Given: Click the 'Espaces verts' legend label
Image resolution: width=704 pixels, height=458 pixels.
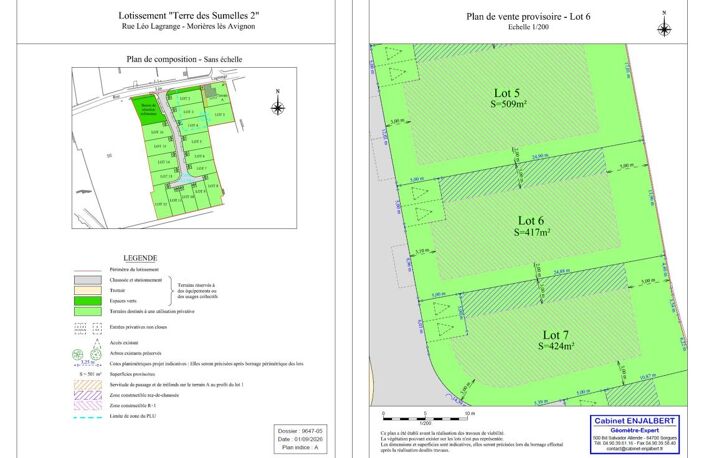Looking at the screenshot, I should pos(123,301).
